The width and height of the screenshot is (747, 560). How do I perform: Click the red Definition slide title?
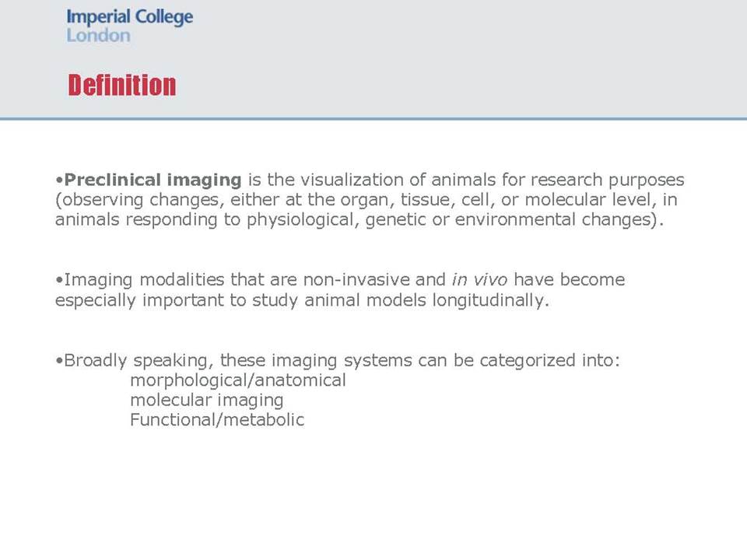coord(122,86)
